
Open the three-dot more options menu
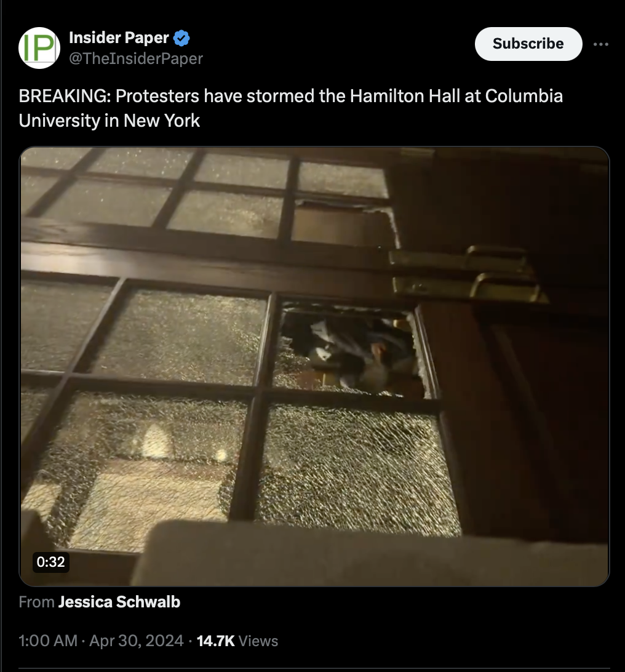coord(600,44)
